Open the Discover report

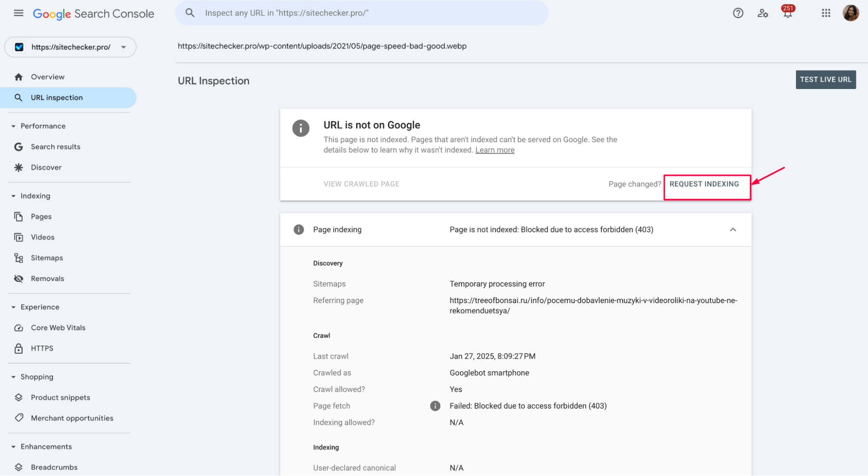(69, 167)
